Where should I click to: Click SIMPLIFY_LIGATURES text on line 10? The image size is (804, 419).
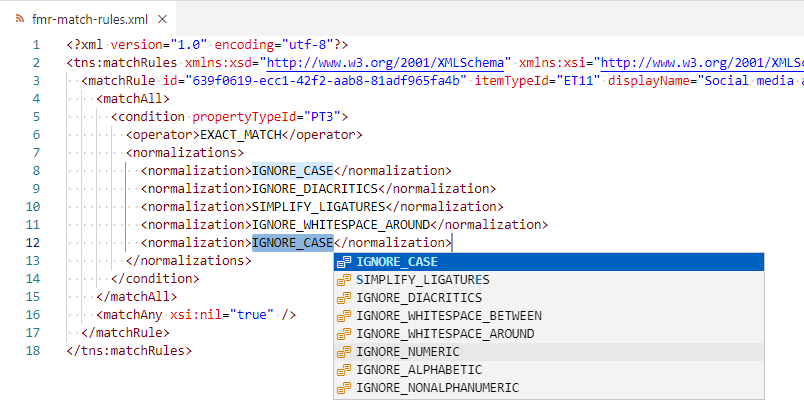coord(318,207)
